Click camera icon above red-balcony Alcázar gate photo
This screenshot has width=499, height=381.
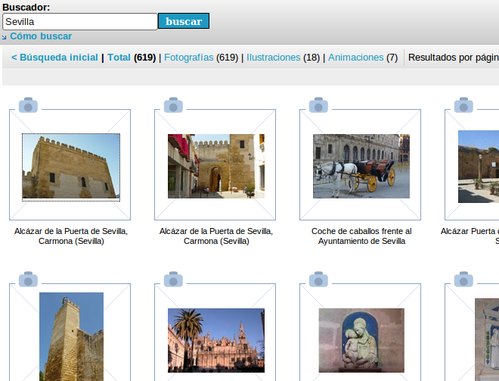pos(173,105)
